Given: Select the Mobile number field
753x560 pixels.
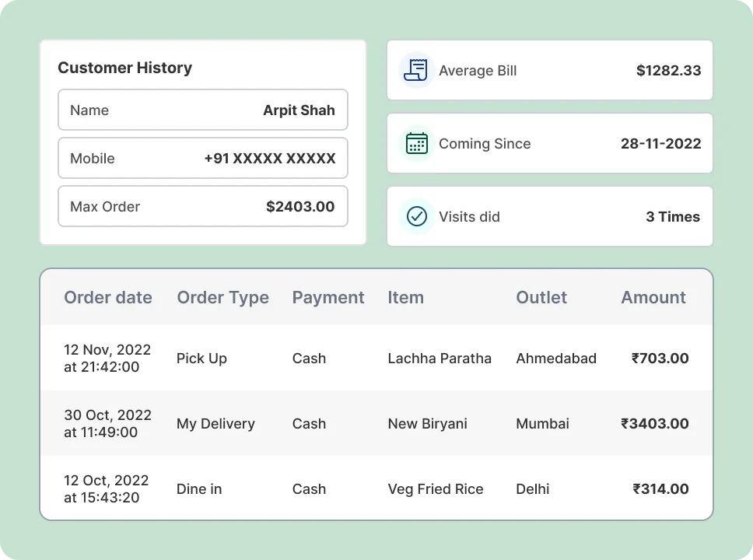Looking at the screenshot, I should (x=202, y=158).
